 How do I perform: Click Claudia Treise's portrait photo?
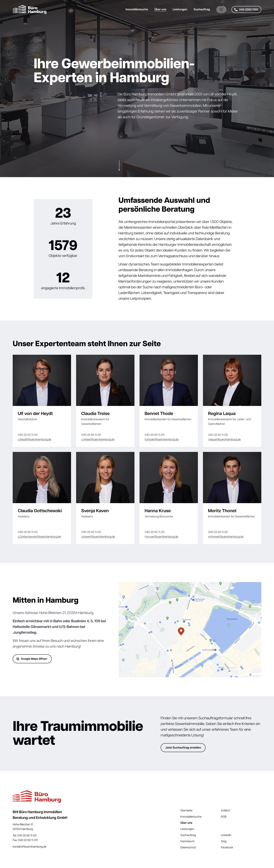pyautogui.click(x=105, y=380)
